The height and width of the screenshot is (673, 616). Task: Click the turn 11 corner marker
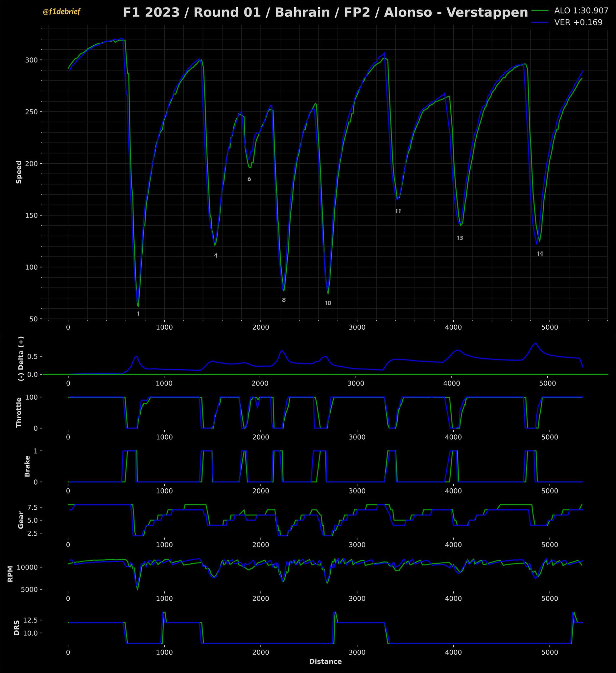click(398, 211)
